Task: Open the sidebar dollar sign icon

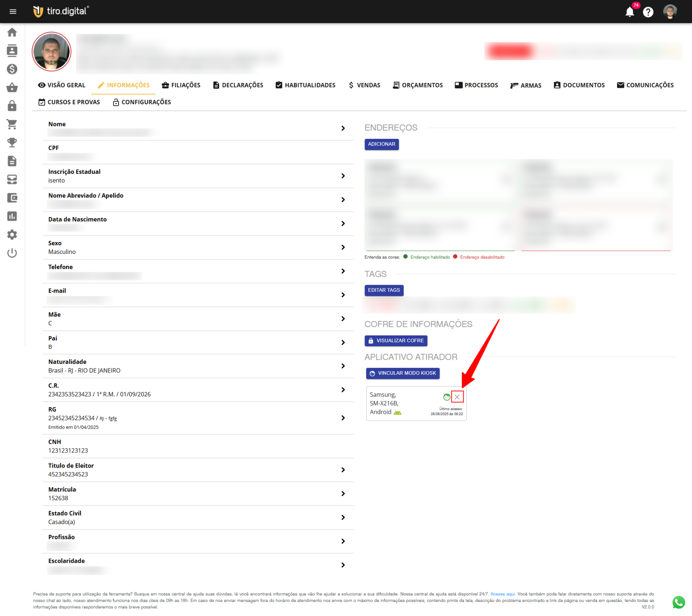Action: 12,69
